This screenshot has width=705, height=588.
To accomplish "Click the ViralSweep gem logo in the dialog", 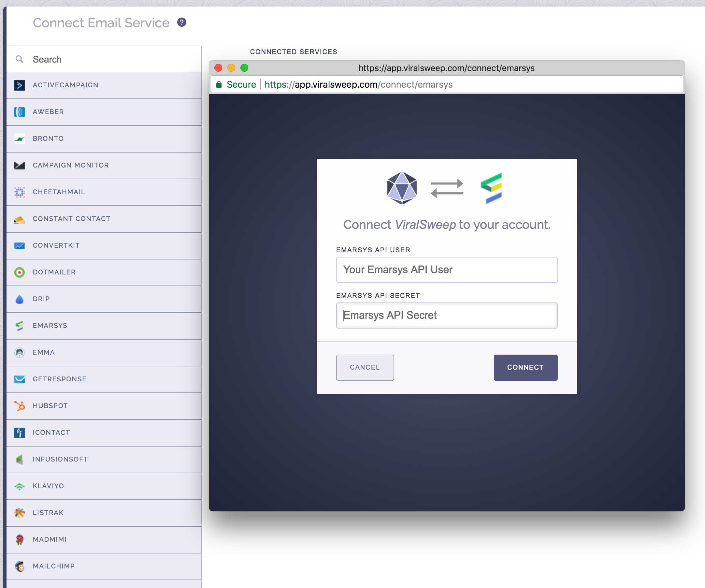I will point(402,188).
